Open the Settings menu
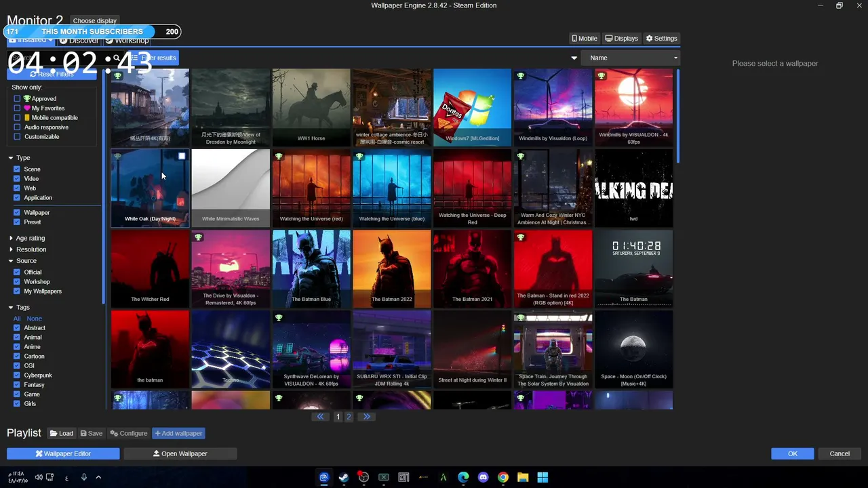 pos(661,39)
